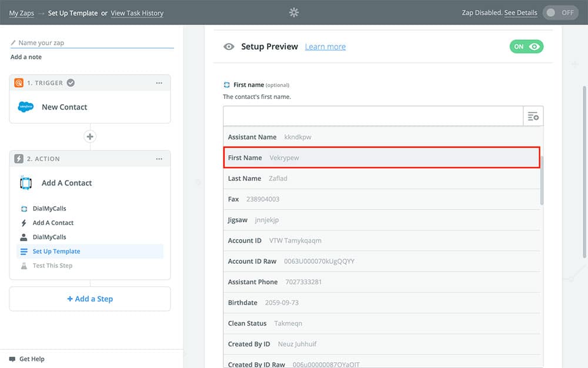
Task: Click the DialMyCalls icon beside Add A Contact
Action: tap(26, 183)
